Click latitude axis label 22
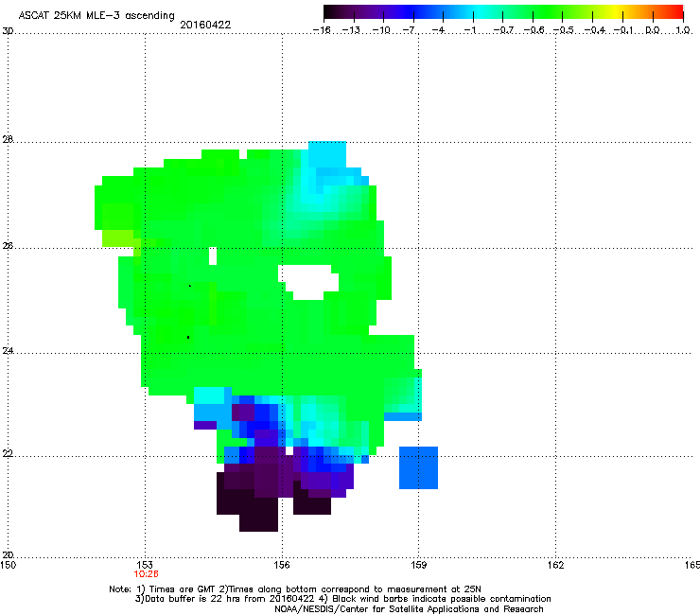 (x=8, y=454)
